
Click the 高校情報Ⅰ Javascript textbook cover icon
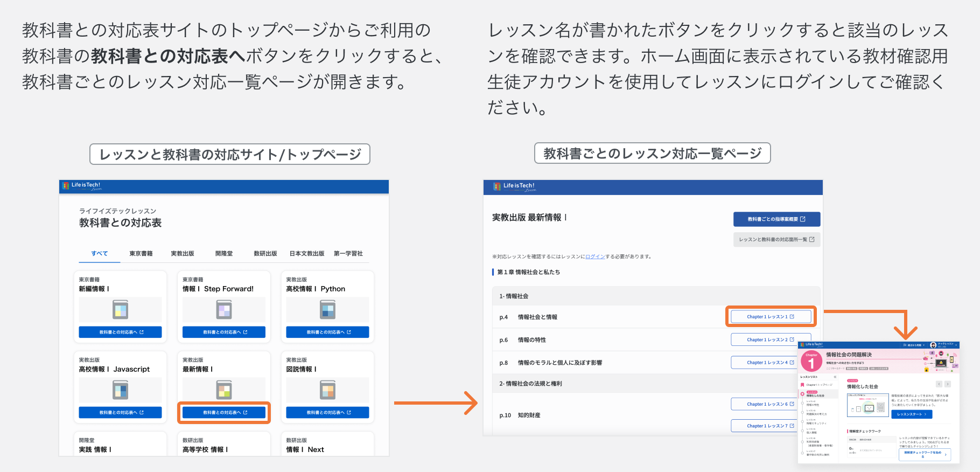tap(121, 390)
